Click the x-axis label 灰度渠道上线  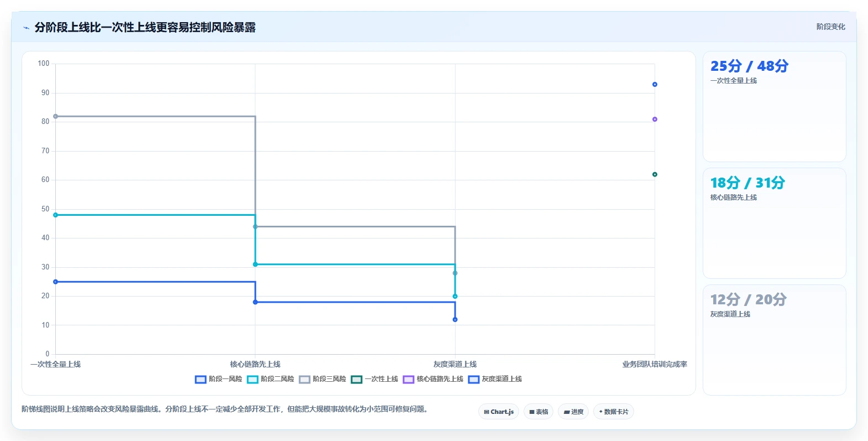coord(455,364)
